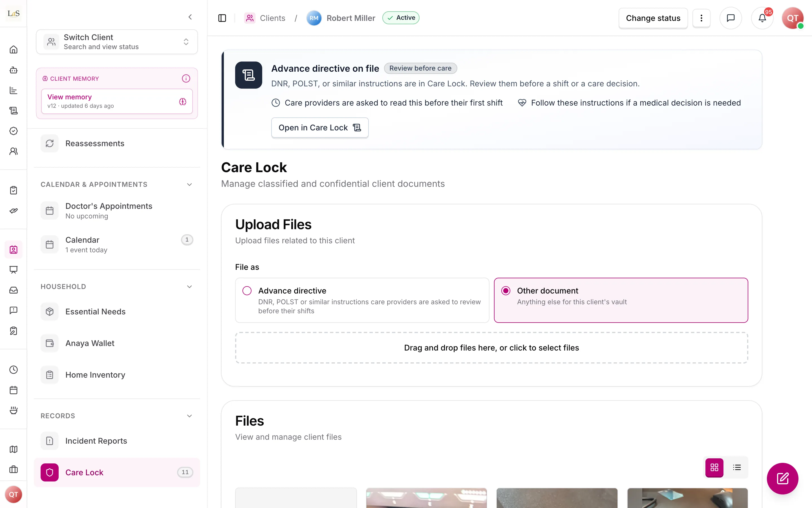Click the three-dot more options button
Viewport: 812px width, 508px height.
click(701, 18)
